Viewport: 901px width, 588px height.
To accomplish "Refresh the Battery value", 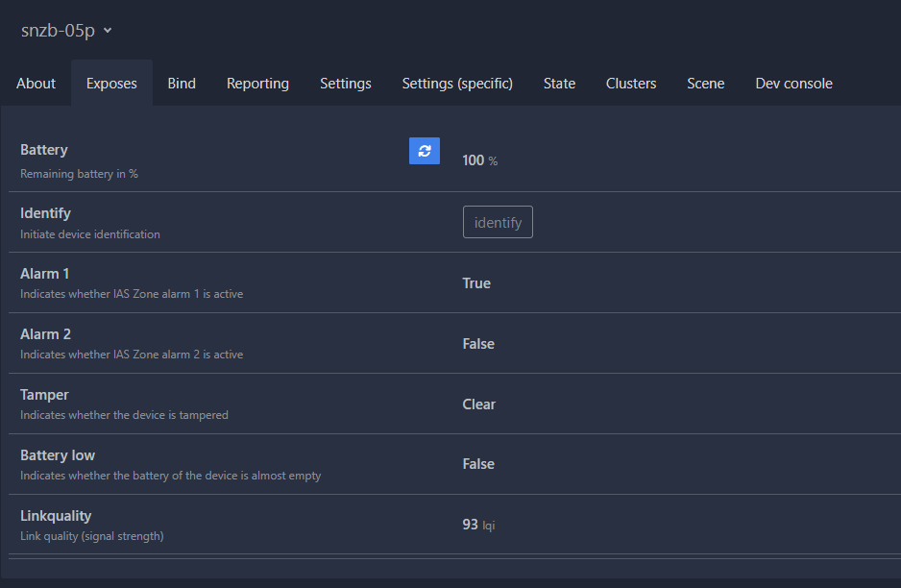I will tap(424, 151).
